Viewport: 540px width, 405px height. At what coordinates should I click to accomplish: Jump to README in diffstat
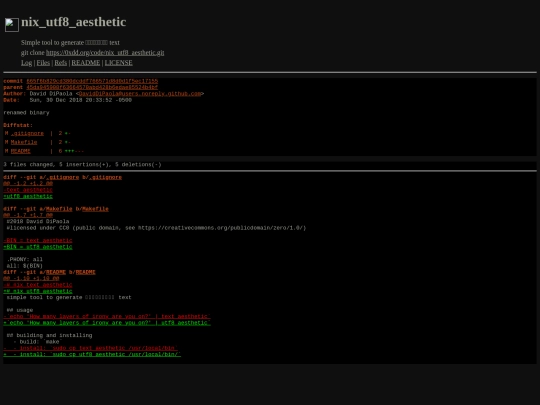click(20, 151)
